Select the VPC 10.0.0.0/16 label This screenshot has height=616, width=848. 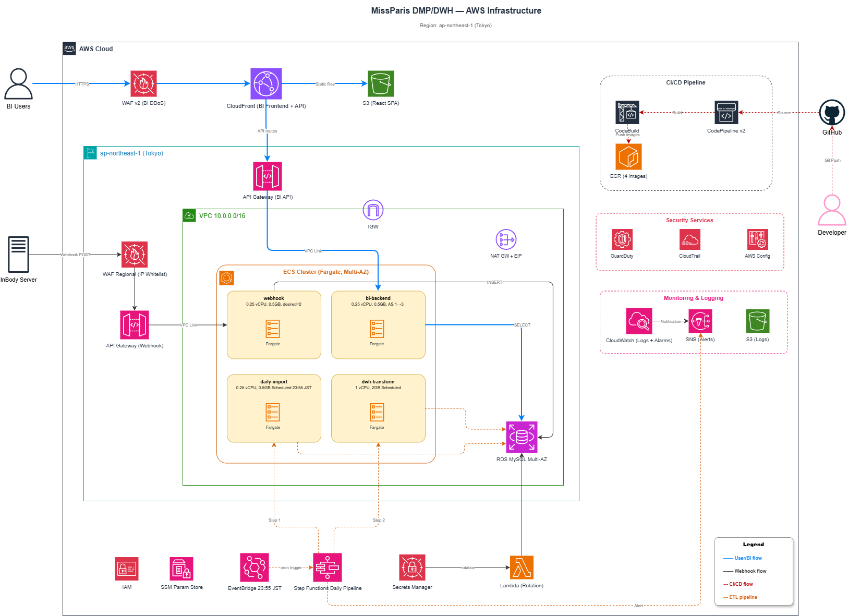pyautogui.click(x=222, y=216)
